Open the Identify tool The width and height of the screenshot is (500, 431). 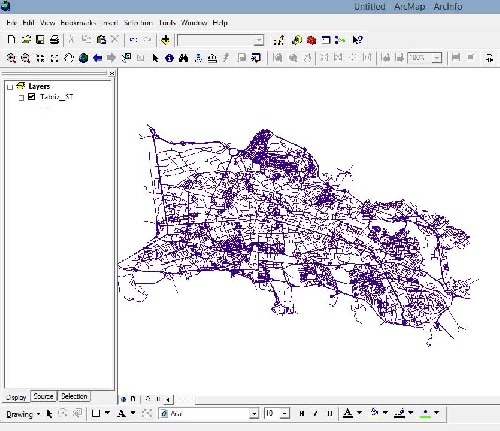[169, 58]
